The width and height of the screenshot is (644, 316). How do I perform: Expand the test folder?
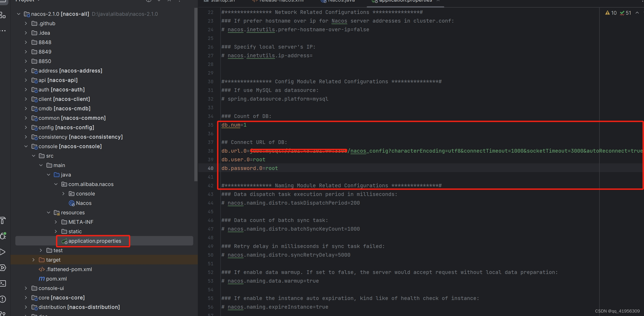tap(41, 250)
